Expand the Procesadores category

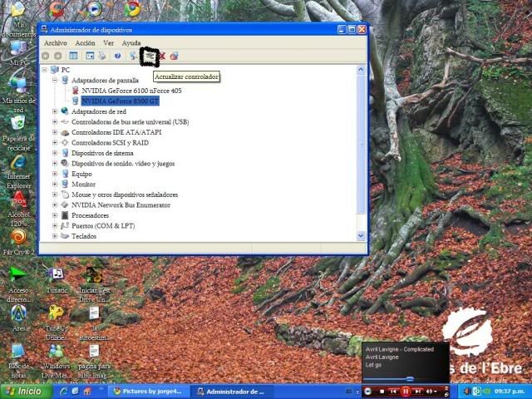point(55,215)
